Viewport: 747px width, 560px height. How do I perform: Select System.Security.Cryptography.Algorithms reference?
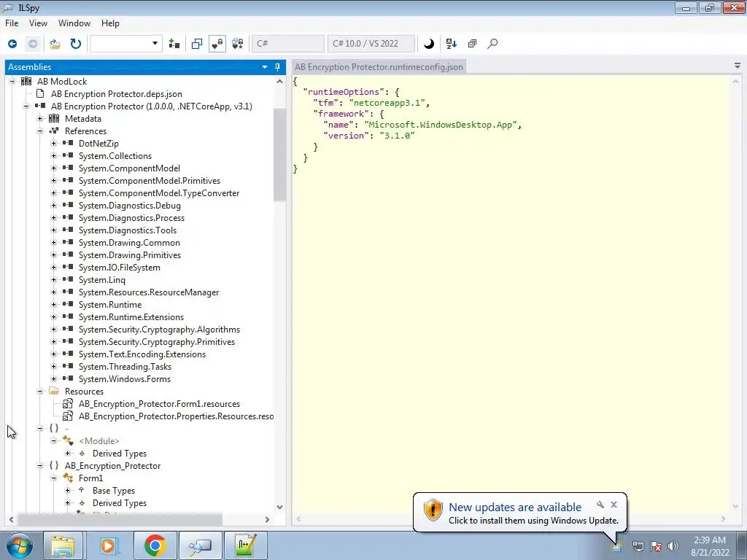coord(159,330)
